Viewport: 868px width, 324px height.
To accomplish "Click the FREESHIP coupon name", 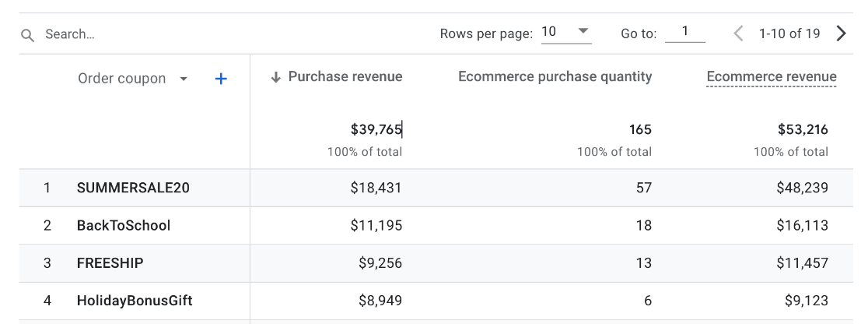I will point(110,263).
